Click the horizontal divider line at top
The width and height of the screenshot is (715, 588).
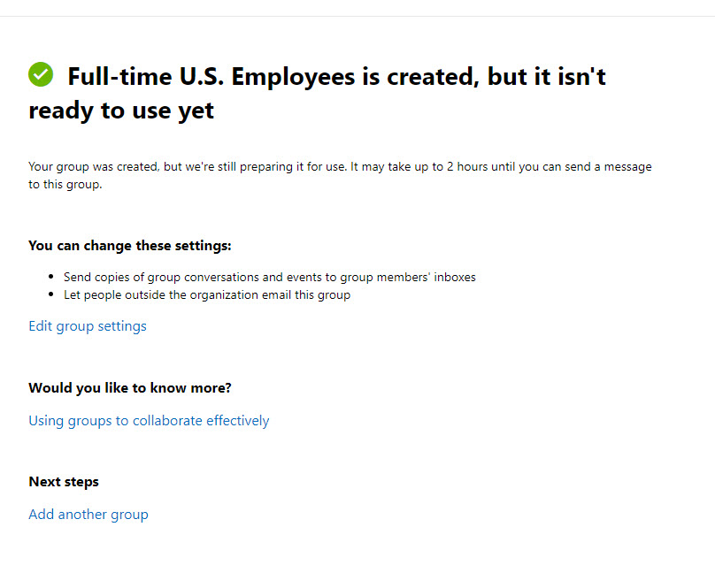pyautogui.click(x=357, y=16)
